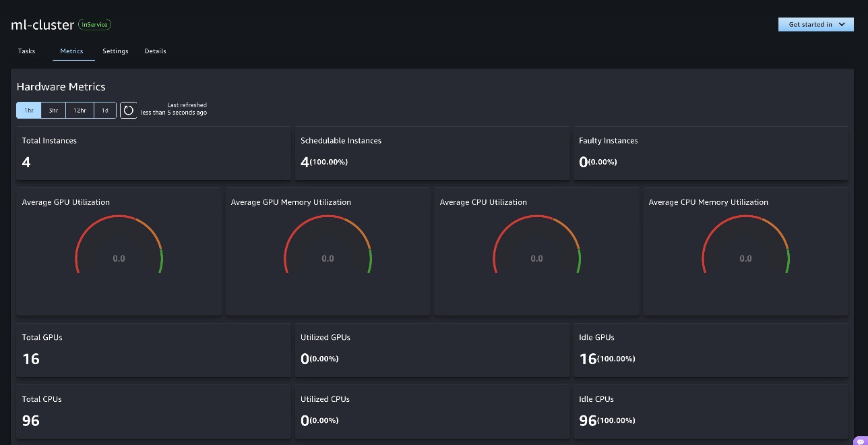Viewport: 868px width, 445px height.
Task: Select the 1hr time range
Action: (x=29, y=110)
